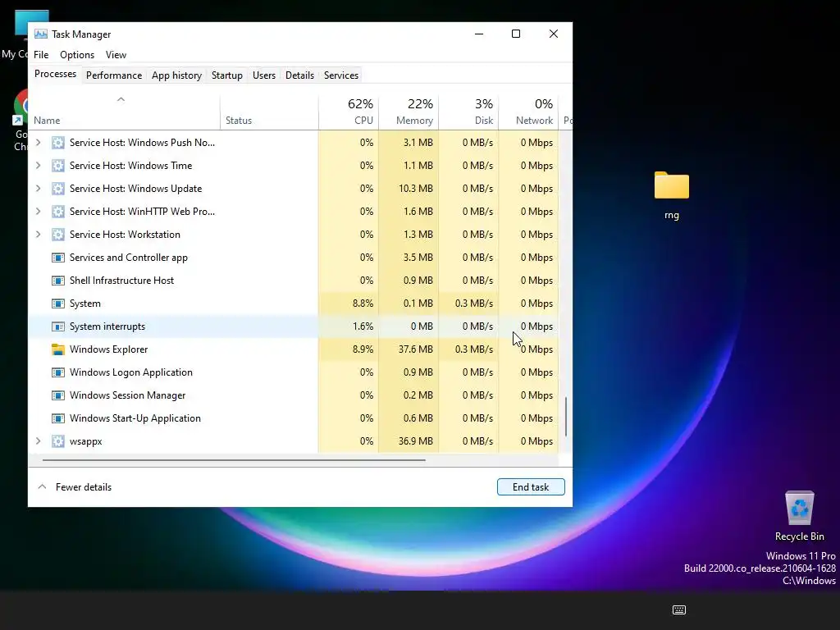
Task: Click the 8.8% CPU value of System
Action: [363, 304]
